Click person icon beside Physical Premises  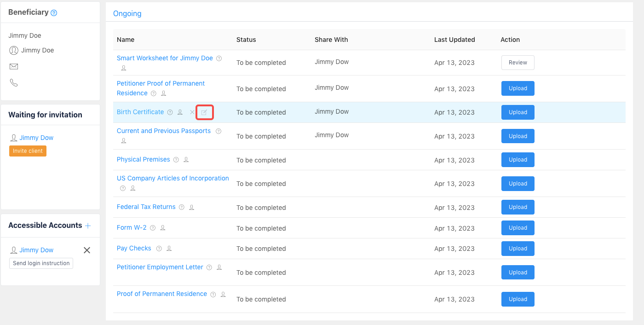tap(186, 160)
